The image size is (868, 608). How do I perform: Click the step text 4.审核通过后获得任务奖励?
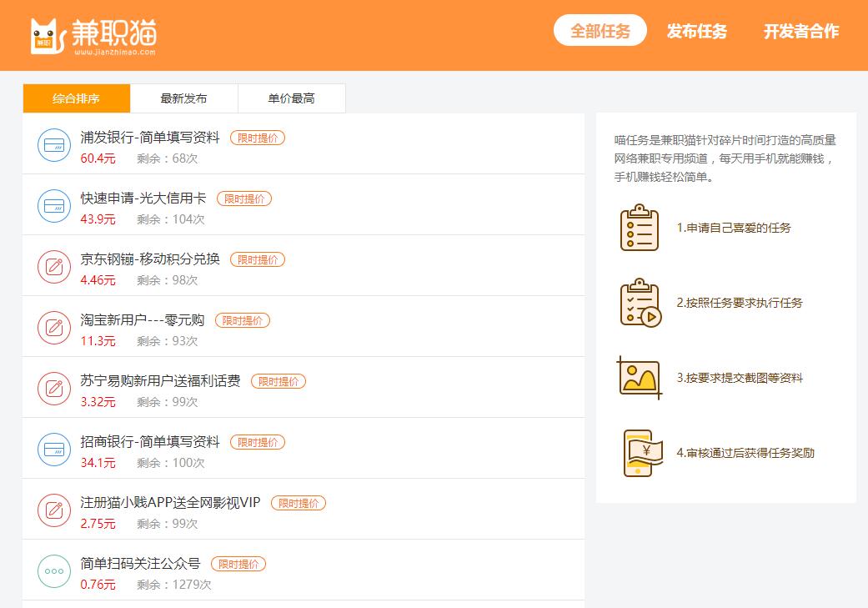click(x=745, y=453)
